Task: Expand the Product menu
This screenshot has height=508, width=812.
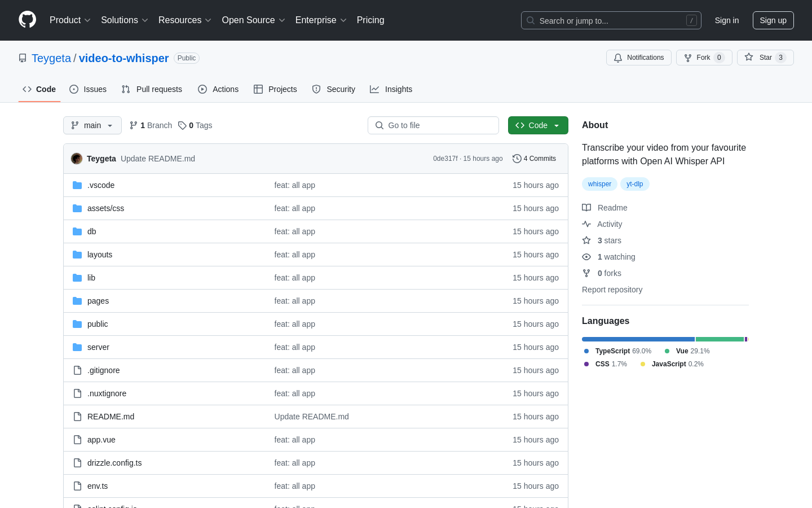Action: [70, 20]
